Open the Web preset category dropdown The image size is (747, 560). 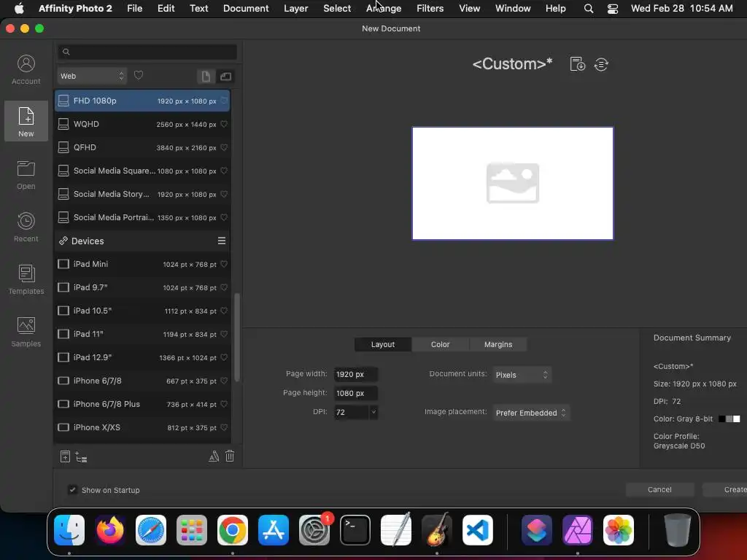(92, 76)
